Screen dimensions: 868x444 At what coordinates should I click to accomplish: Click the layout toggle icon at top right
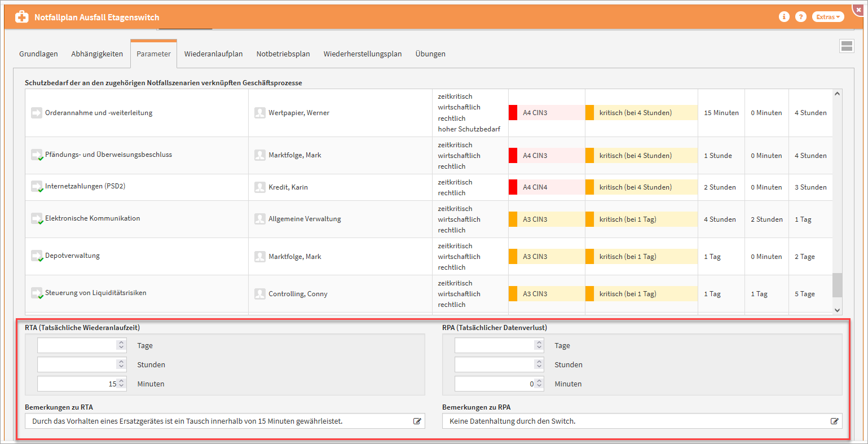coord(847,46)
